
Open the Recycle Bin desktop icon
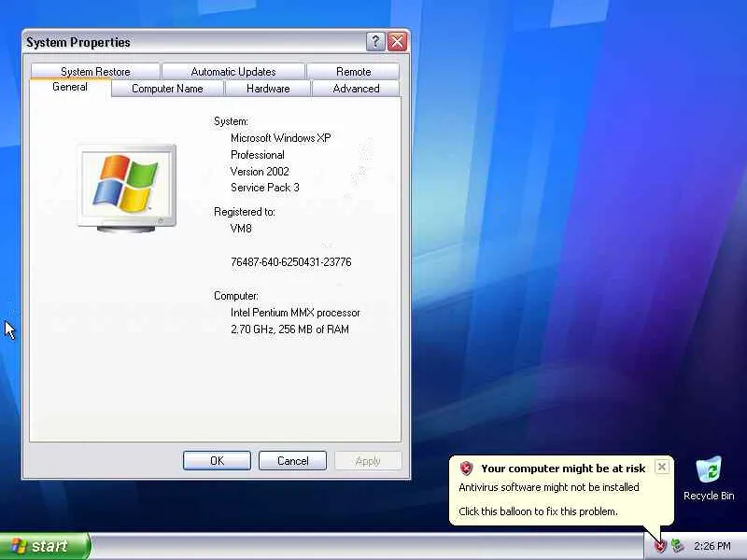click(709, 479)
